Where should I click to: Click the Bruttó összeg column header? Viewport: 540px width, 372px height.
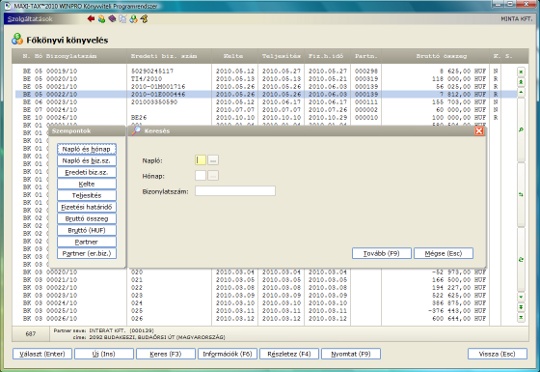(x=442, y=56)
